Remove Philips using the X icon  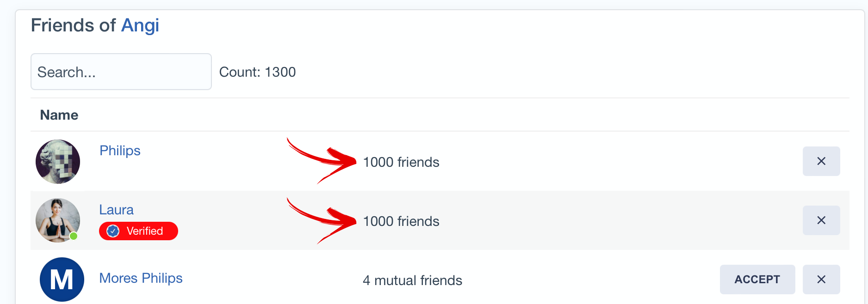click(x=821, y=161)
